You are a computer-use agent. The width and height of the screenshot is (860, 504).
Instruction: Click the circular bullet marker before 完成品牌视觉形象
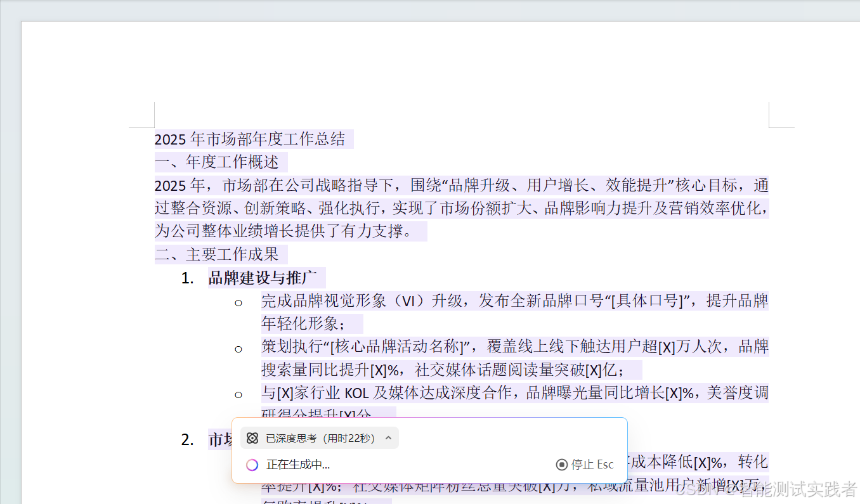(x=238, y=303)
